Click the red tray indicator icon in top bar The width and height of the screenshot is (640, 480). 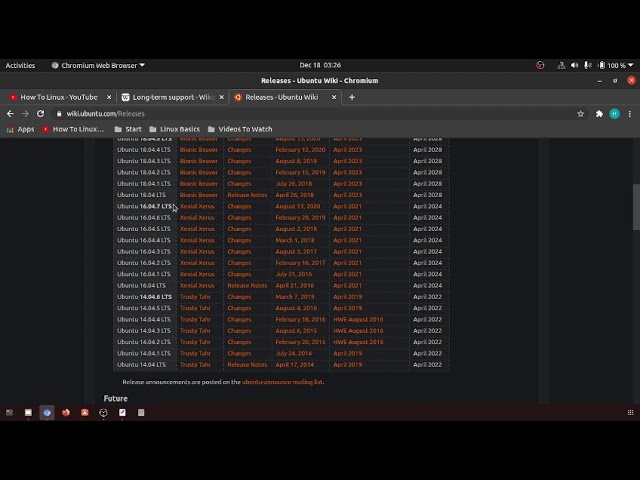click(x=540, y=65)
